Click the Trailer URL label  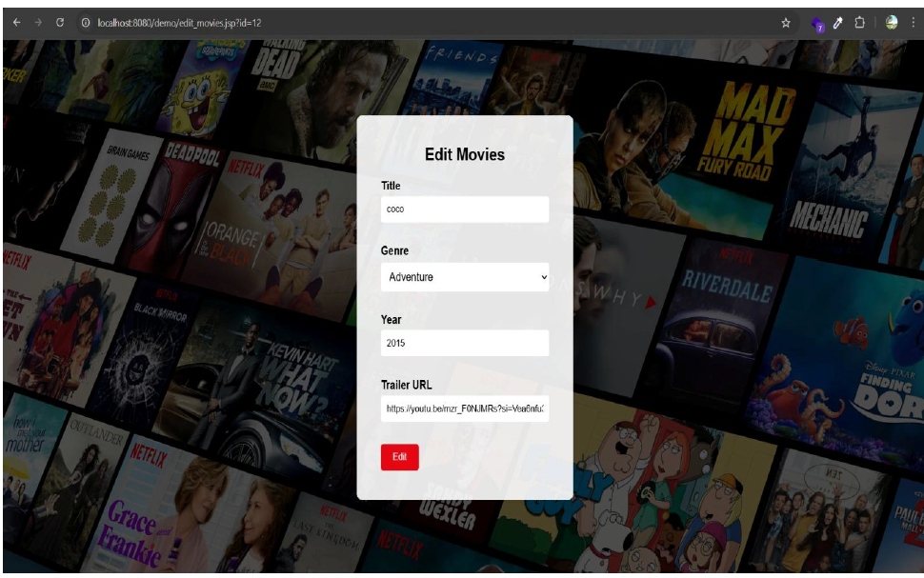tap(406, 385)
